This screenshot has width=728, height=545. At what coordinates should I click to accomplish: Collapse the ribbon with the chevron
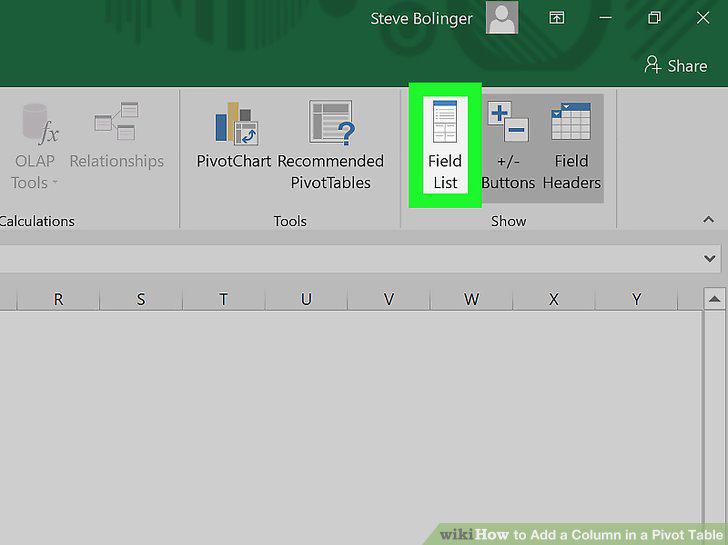tap(708, 219)
